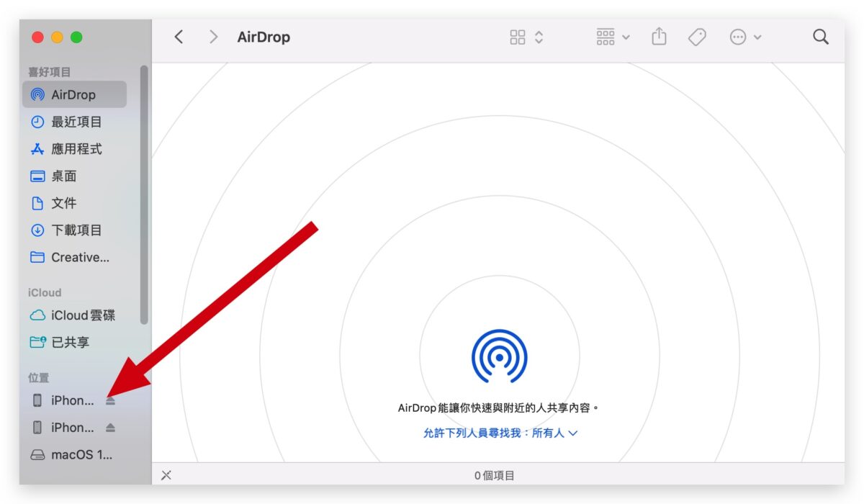Select macOS 1... disk in sidebar
This screenshot has height=504, width=864.
click(75, 455)
